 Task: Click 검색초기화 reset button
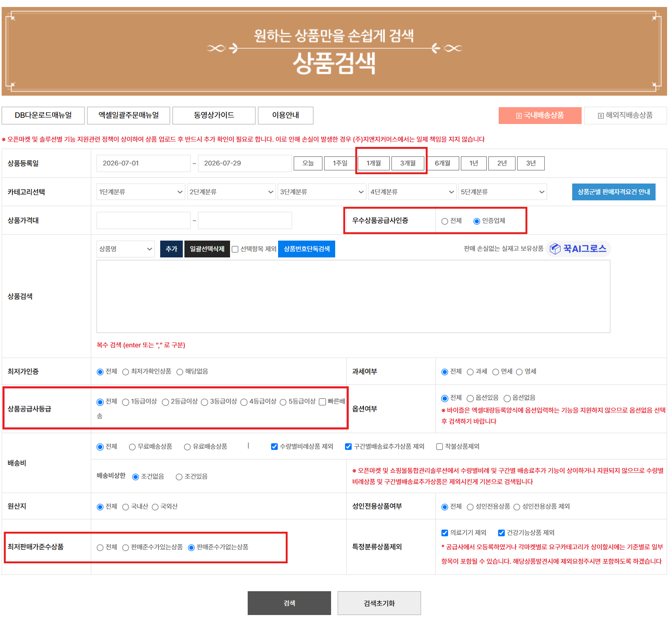pyautogui.click(x=379, y=603)
